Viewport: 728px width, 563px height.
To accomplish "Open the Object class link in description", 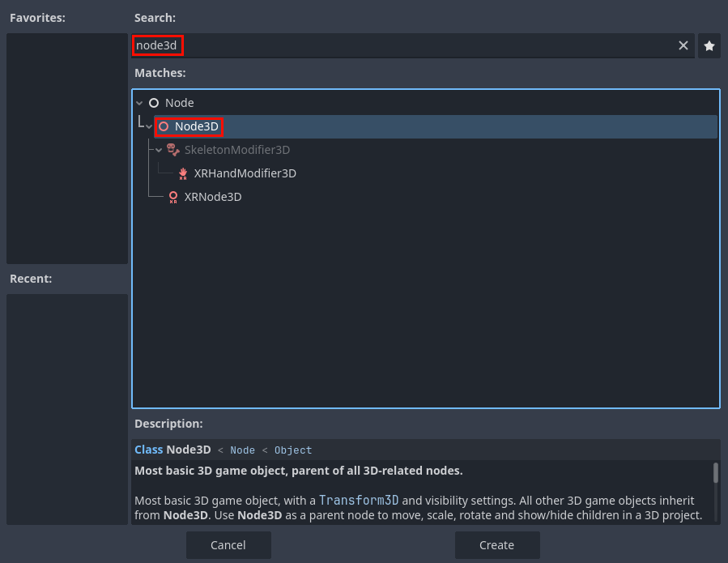I will click(293, 450).
